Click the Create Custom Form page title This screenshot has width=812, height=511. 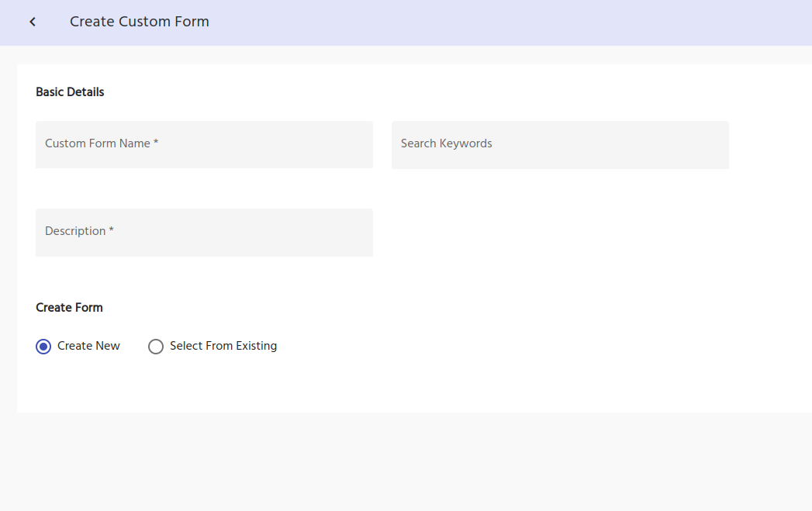(140, 22)
